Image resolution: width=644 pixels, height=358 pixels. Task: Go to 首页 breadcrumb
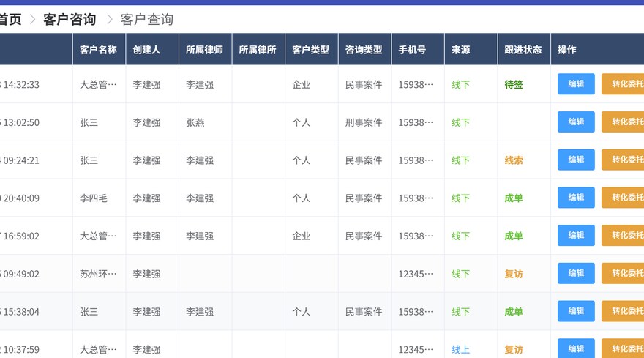click(x=10, y=19)
